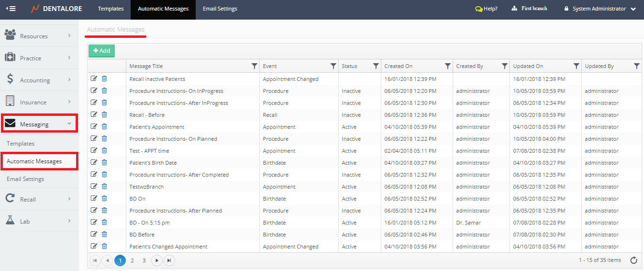
Task: Edit the Patient's Birth Date message
Action: tap(94, 162)
